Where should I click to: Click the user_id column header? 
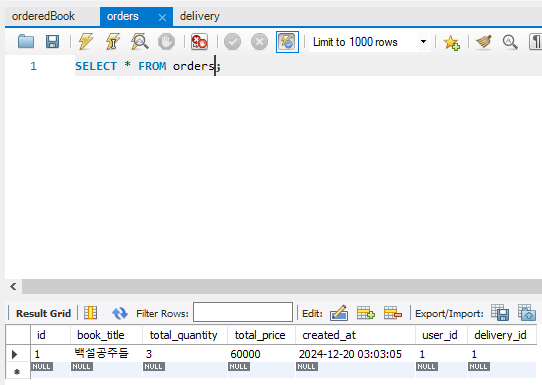[x=441, y=335]
